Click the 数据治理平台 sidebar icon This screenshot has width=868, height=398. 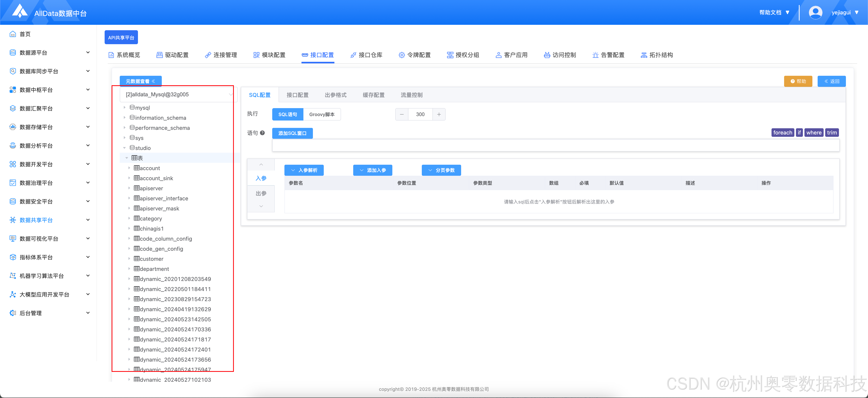(x=13, y=183)
